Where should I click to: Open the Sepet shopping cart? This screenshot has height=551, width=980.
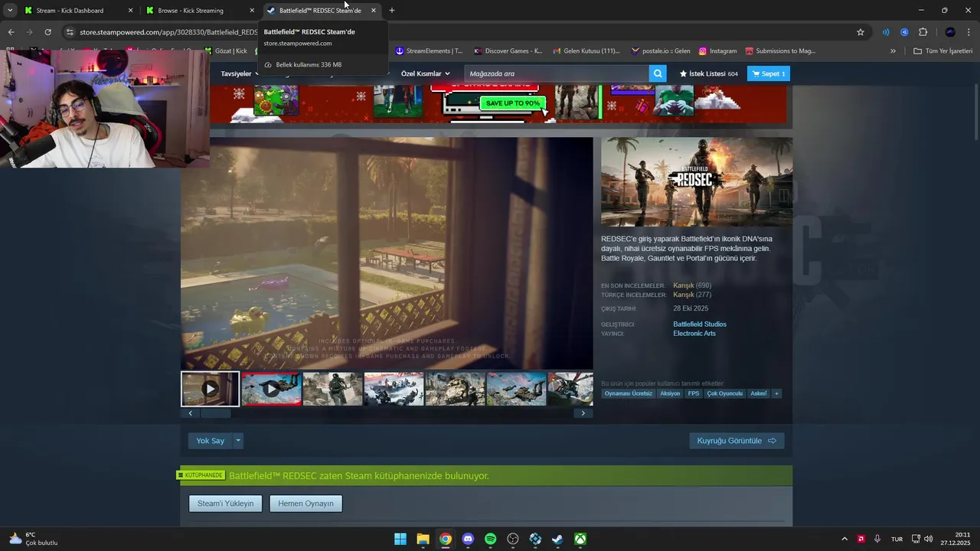click(769, 73)
